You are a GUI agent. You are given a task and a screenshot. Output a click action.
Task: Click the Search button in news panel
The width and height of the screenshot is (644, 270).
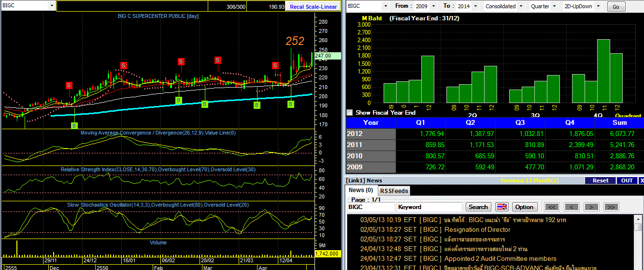point(478,207)
